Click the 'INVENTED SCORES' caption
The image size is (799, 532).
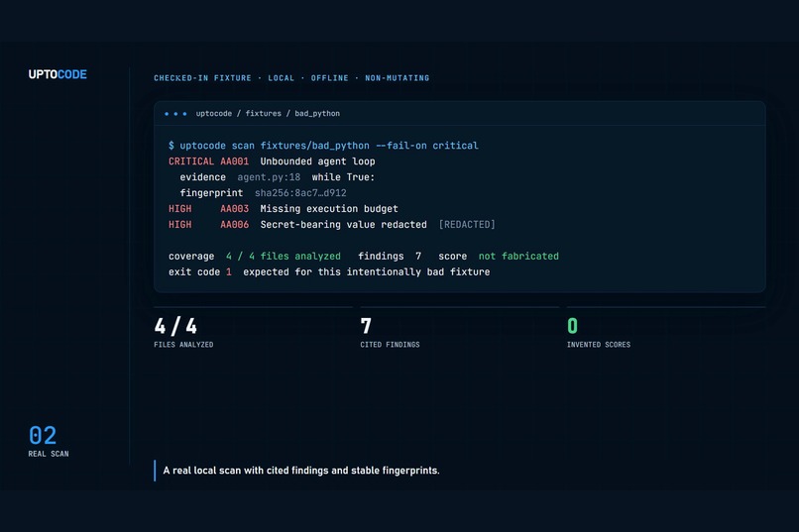tap(598, 345)
